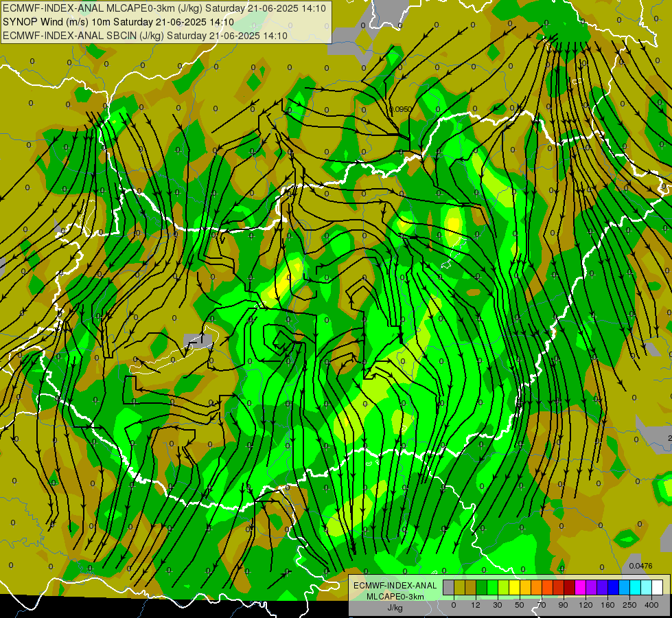Click the dark red legend swatch

569,587
